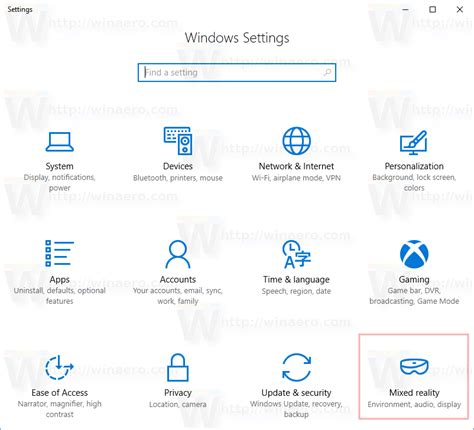Click the Ease of Access label
This screenshot has height=430, width=474.
pyautogui.click(x=59, y=393)
